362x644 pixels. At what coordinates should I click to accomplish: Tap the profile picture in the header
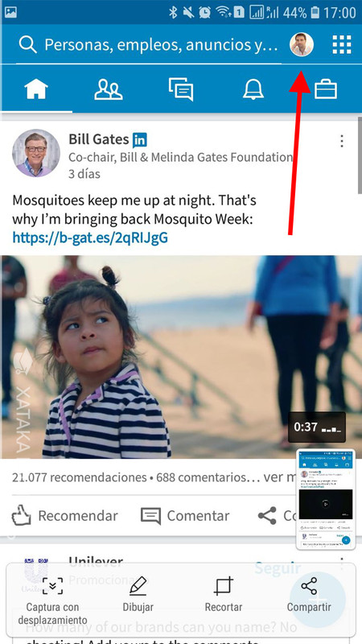click(x=301, y=44)
